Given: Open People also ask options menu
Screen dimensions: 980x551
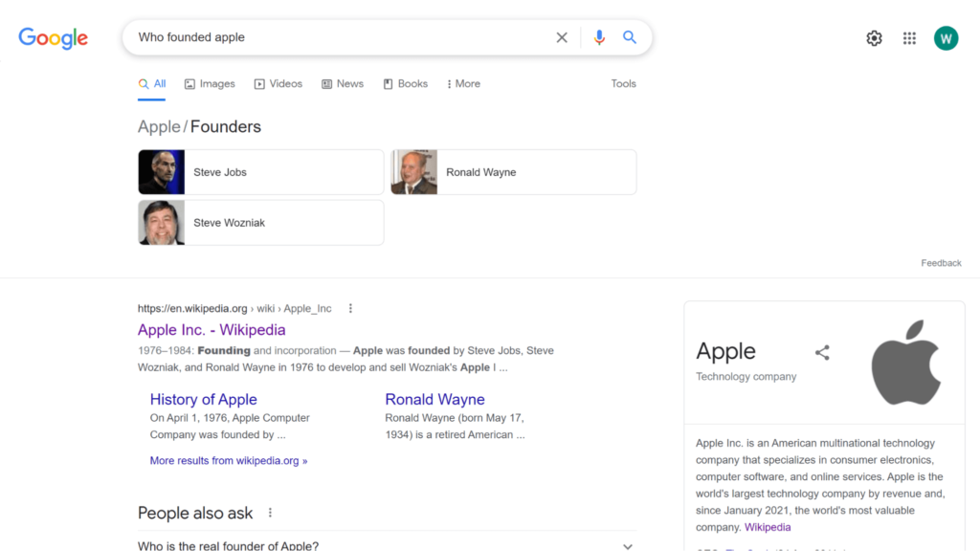Looking at the screenshot, I should (x=270, y=513).
